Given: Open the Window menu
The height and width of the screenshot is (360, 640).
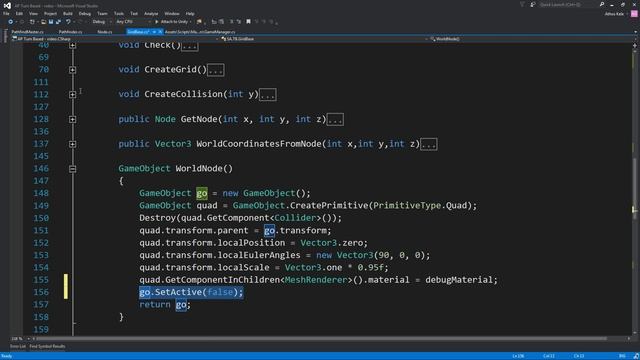Looking at the screenshot, I should coord(172,13).
